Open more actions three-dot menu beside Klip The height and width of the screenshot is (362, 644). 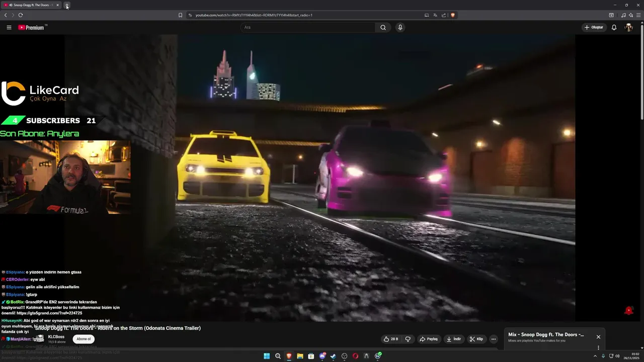tap(494, 339)
